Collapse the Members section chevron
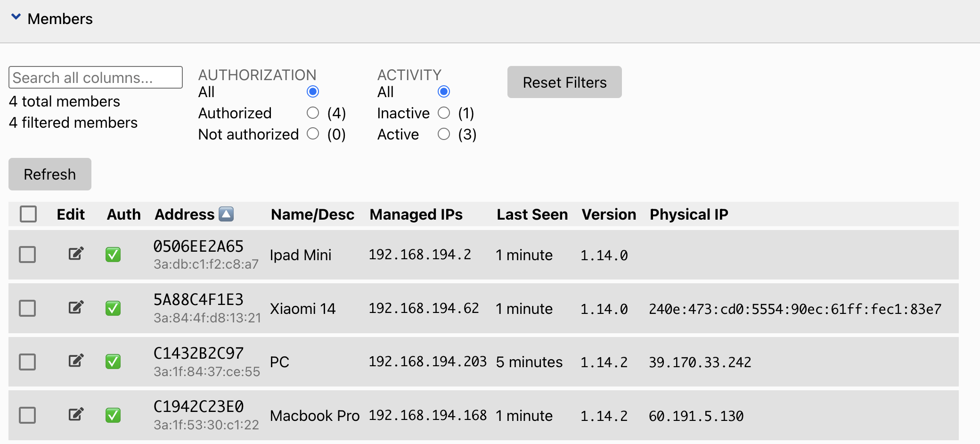This screenshot has height=444, width=980. 16,17
